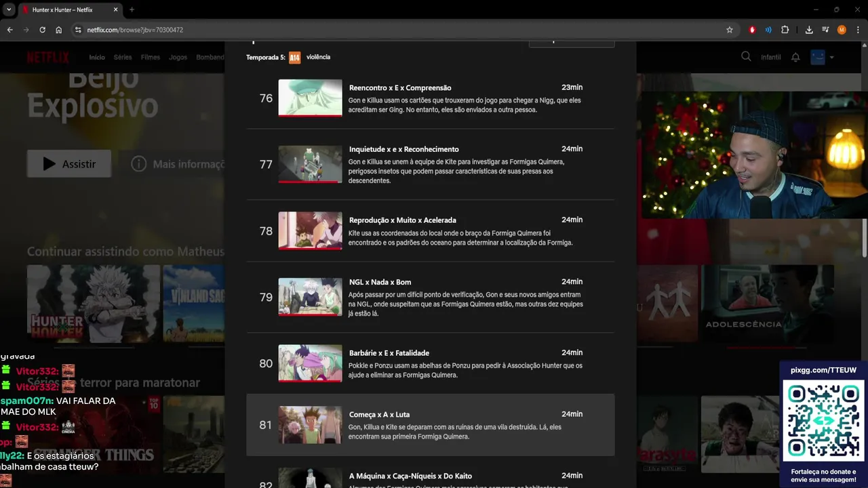Click the 23min duration of episode 76

tap(572, 87)
